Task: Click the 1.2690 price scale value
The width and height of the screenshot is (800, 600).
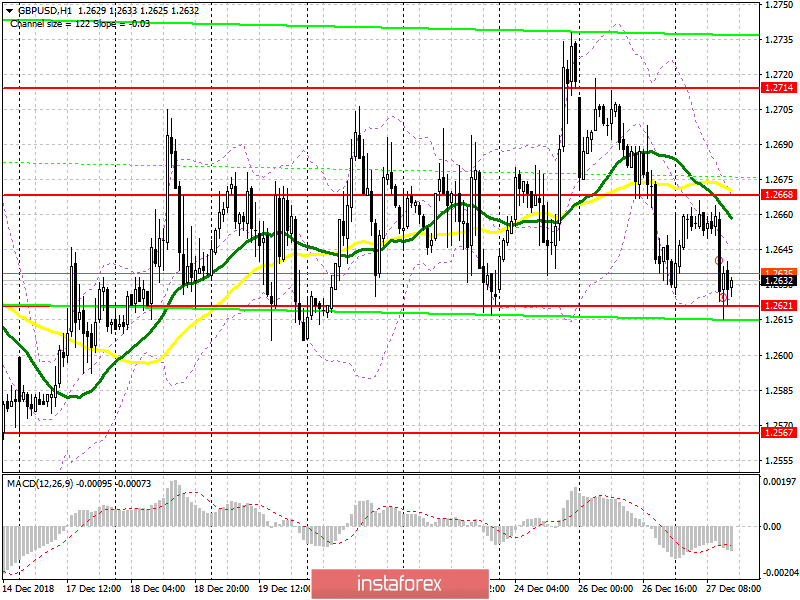Action: click(x=779, y=144)
